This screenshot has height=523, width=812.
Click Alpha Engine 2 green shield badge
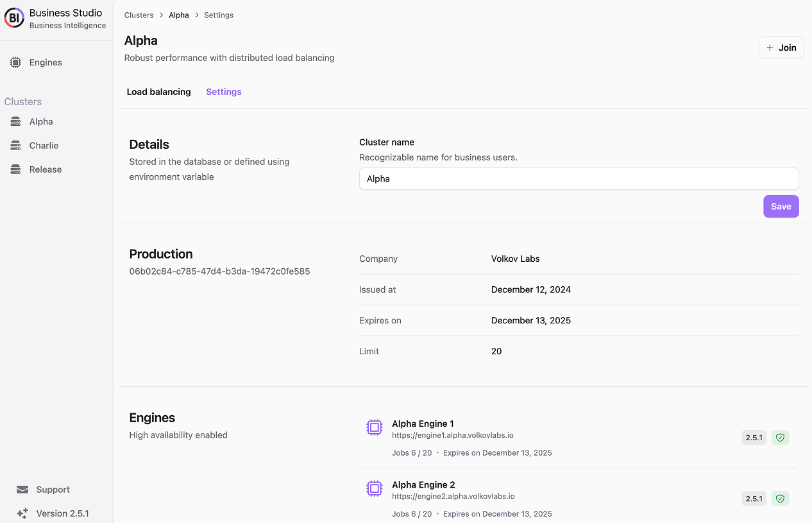click(780, 499)
